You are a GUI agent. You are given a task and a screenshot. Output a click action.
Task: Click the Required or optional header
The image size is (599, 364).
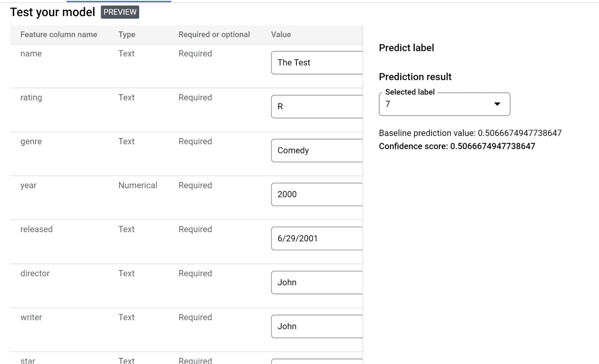[x=214, y=34]
